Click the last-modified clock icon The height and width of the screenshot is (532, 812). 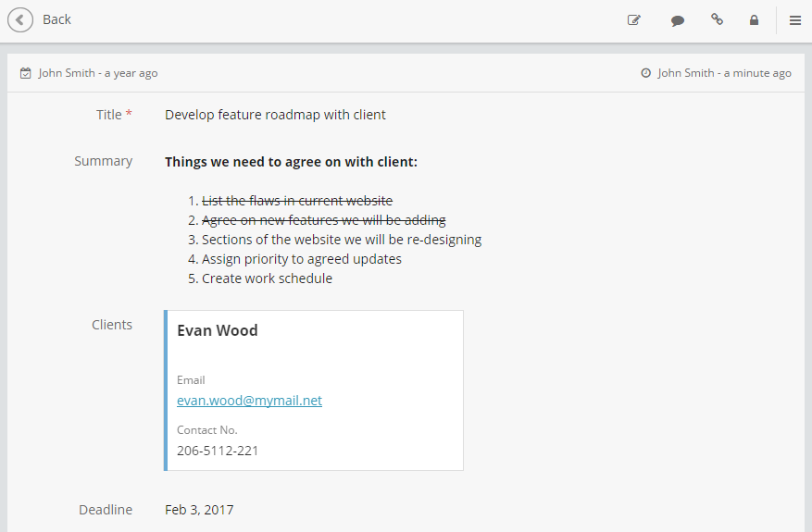point(646,73)
